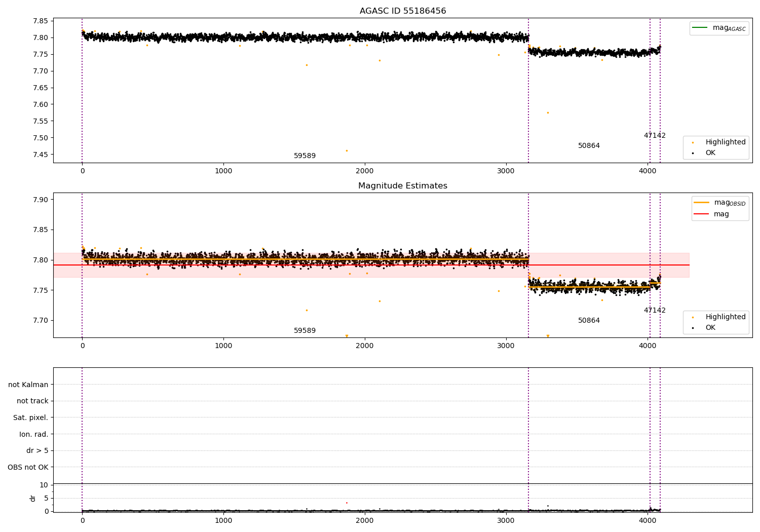Click the 59589 annotation in Magnitude Estimates plot

305,331
